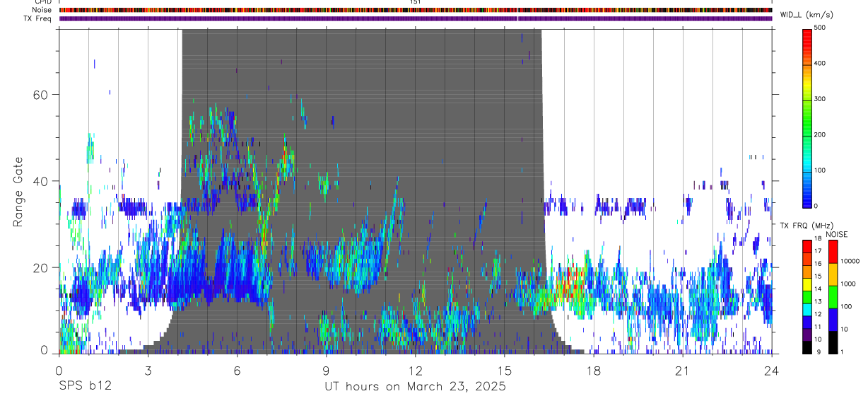Click '300' on the width colorbar

[x=820, y=99]
